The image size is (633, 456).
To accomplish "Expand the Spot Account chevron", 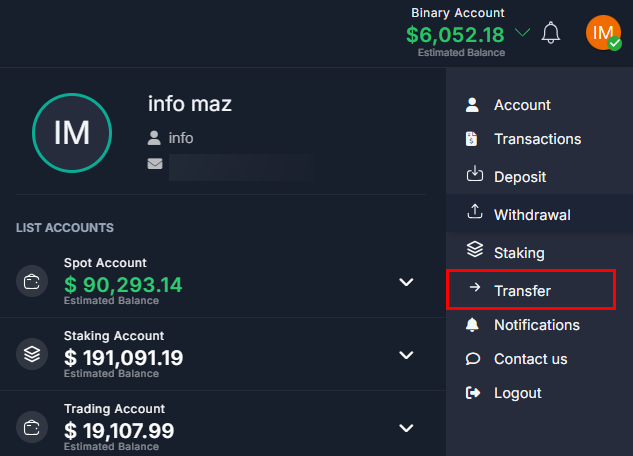I will coord(406,282).
